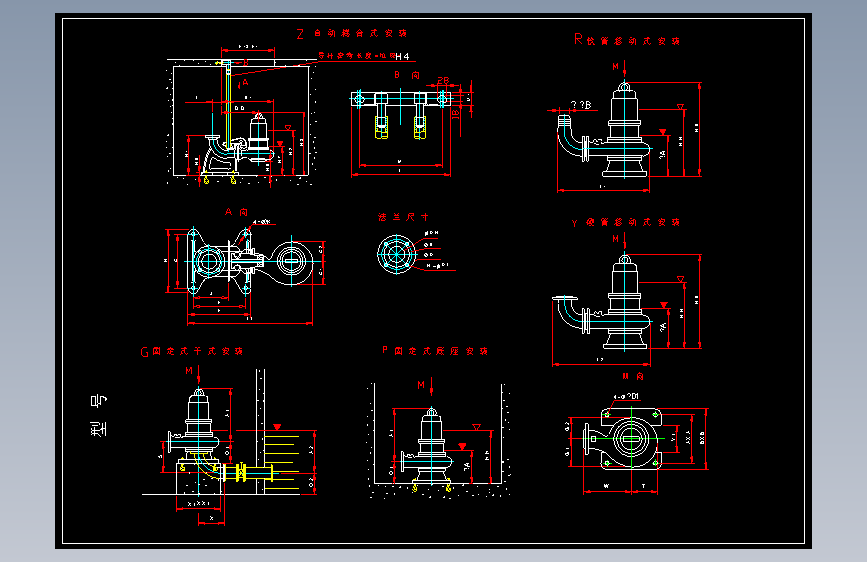
Task: Click the B-view bracket drawing
Action: point(401,114)
